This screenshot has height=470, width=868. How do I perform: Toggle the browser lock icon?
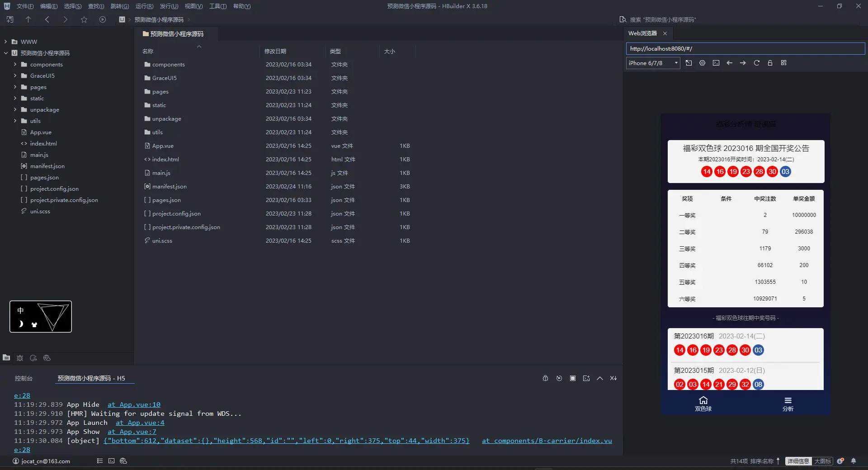point(770,63)
